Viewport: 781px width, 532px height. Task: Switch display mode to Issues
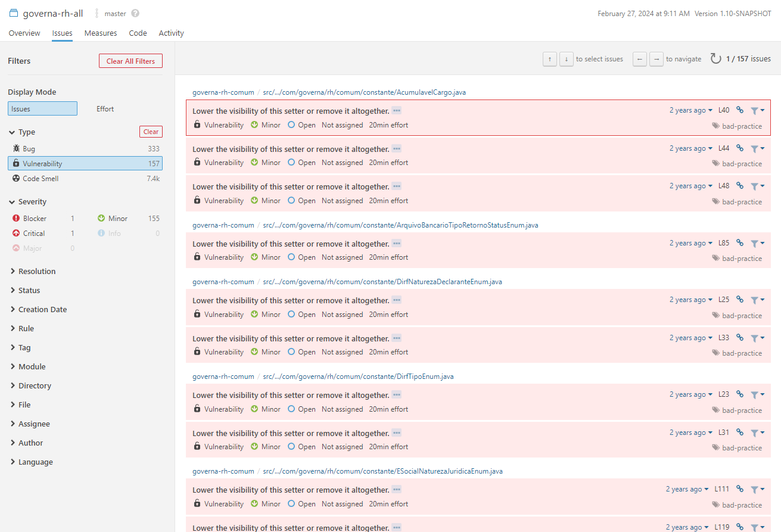coord(42,108)
